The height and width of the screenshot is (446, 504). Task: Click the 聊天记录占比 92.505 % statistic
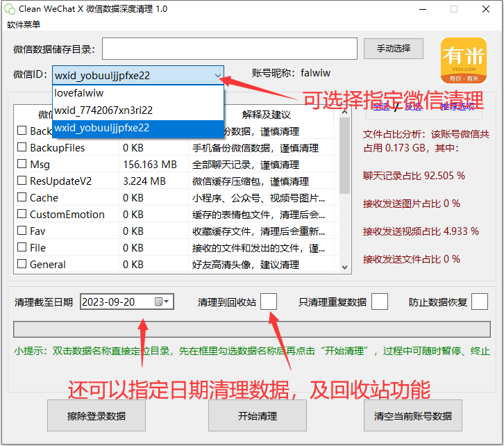click(x=414, y=176)
